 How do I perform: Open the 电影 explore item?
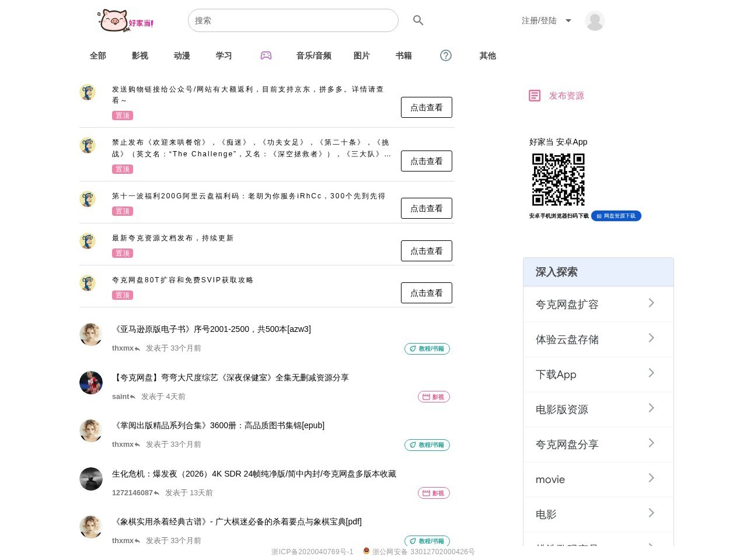point(598,514)
